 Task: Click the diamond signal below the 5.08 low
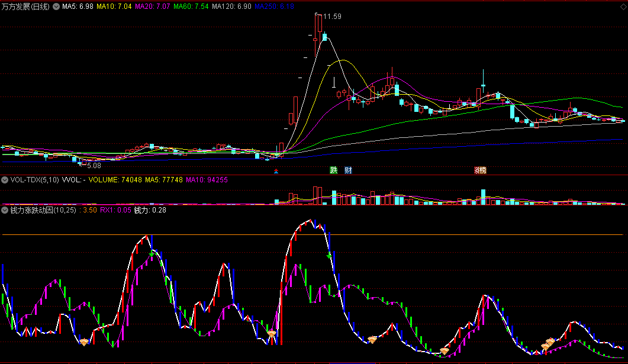coord(83,342)
